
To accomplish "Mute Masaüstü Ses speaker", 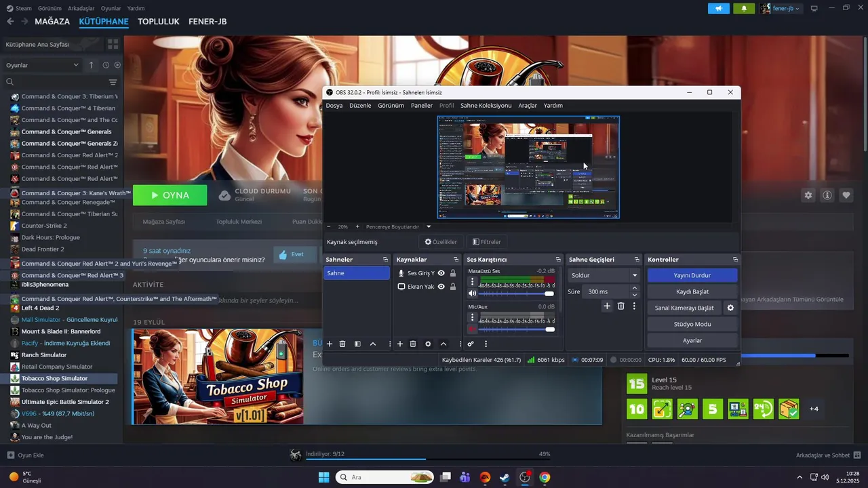I will (x=473, y=293).
